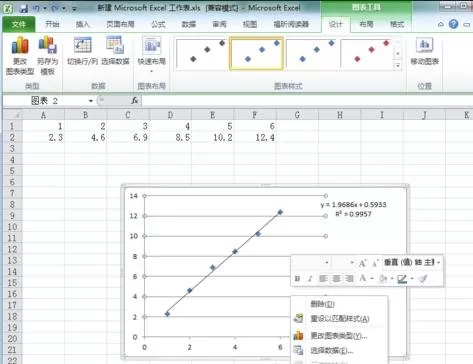Select highlighted blue diamond chart style
The height and width of the screenshot is (364, 473).
[x=256, y=53]
